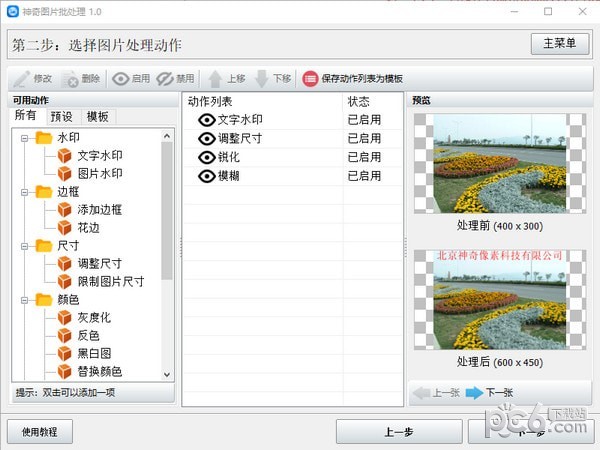The width and height of the screenshot is (600, 450).
Task: Switch to the 模板 tab
Action: point(98,116)
